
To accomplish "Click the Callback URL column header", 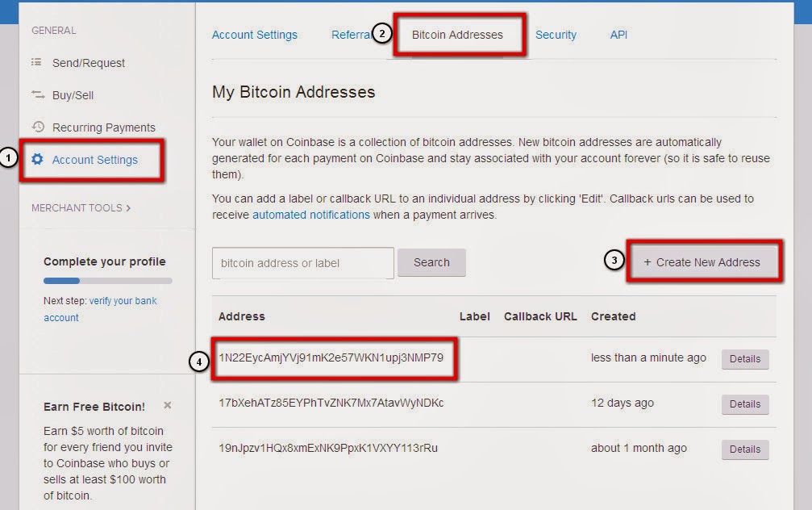I will pyautogui.click(x=540, y=316).
